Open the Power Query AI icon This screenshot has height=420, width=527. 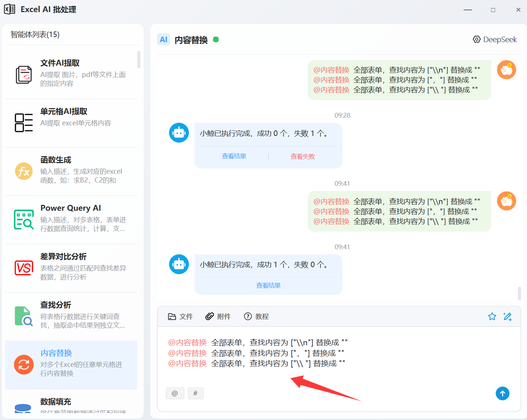pos(24,220)
